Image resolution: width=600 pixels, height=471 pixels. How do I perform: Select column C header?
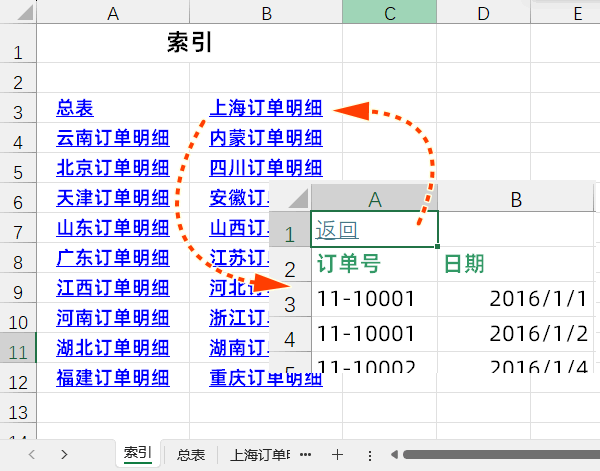point(389,13)
